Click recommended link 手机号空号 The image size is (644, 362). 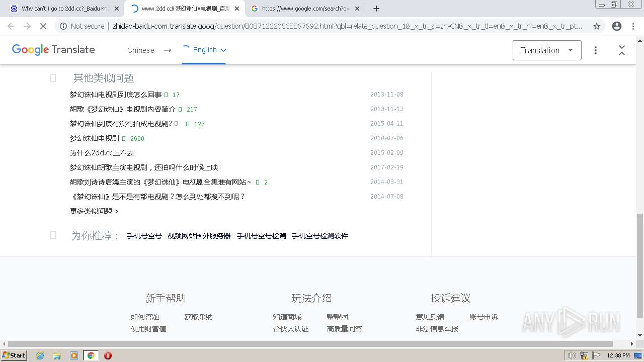144,236
